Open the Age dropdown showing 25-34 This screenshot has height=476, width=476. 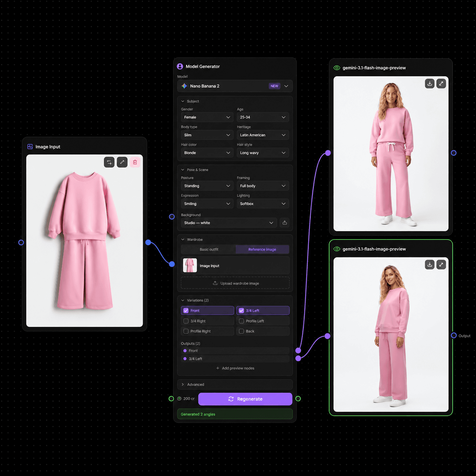pos(263,117)
